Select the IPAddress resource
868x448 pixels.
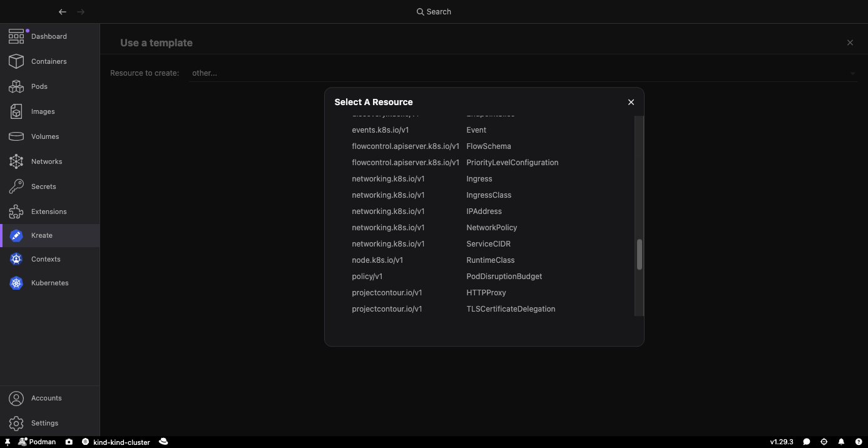[484, 211]
